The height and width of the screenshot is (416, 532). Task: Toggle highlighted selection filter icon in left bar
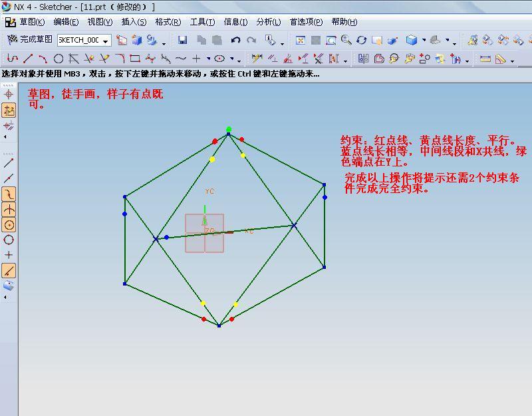(9, 110)
